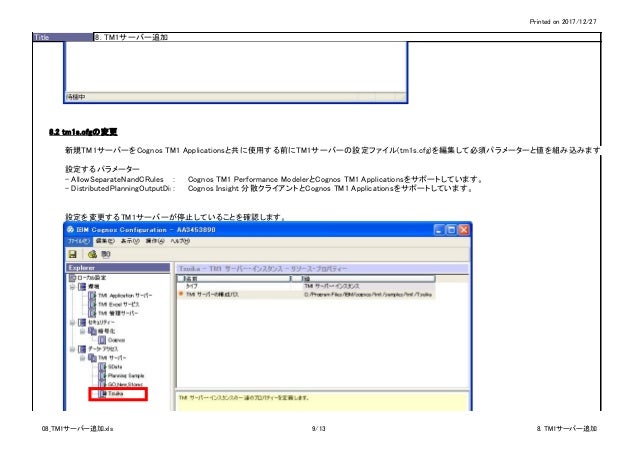The height and width of the screenshot is (451, 638).
Task: Minimize the IBM Cognos Configuration window
Action: point(439,230)
